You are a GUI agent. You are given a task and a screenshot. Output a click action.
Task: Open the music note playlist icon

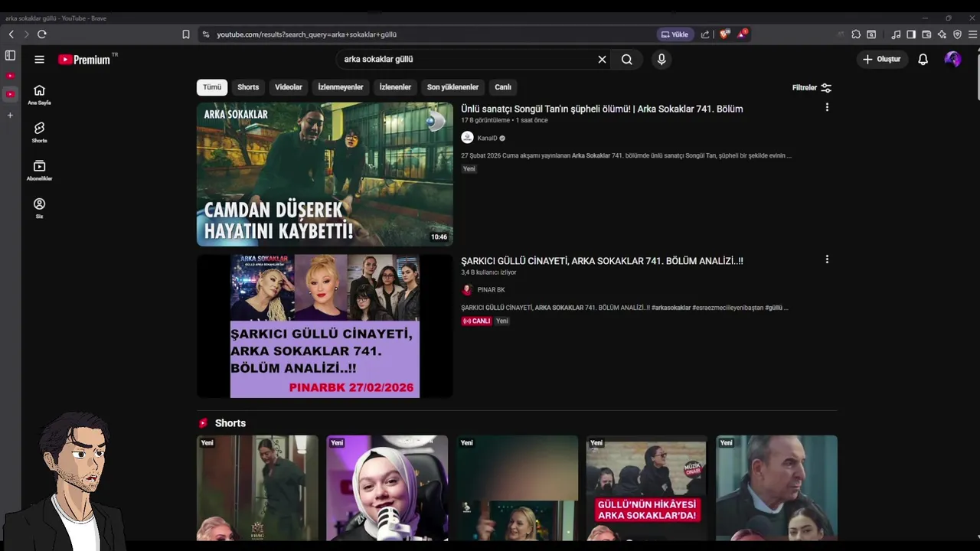[896, 34]
